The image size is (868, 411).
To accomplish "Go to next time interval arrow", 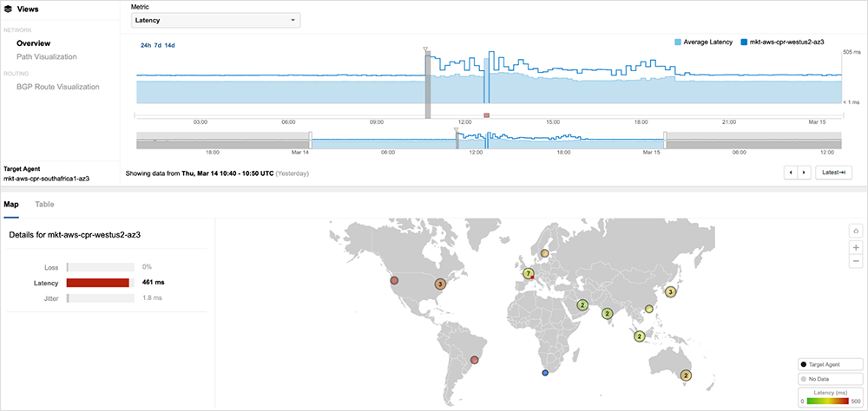I will [804, 173].
